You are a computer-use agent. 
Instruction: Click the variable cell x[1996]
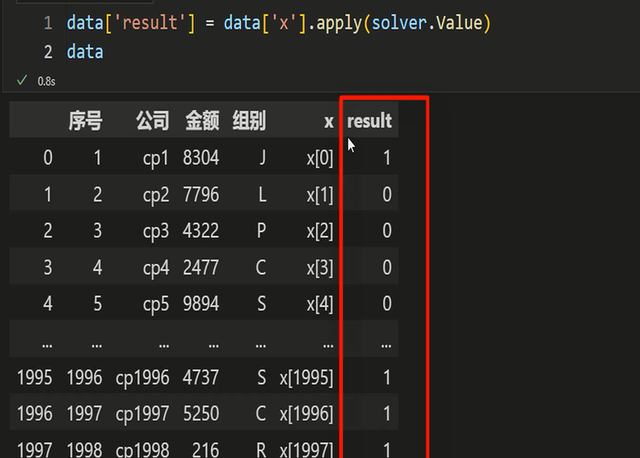(x=307, y=414)
